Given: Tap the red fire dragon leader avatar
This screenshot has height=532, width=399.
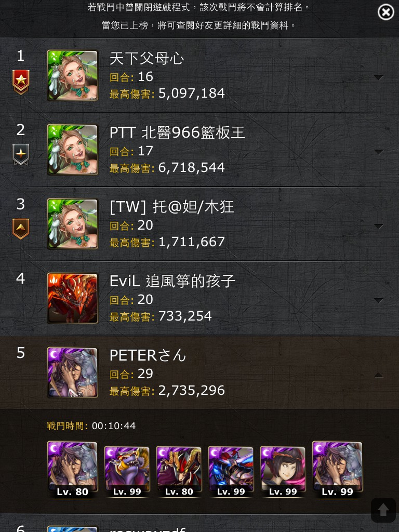Looking at the screenshot, I should click(x=73, y=298).
